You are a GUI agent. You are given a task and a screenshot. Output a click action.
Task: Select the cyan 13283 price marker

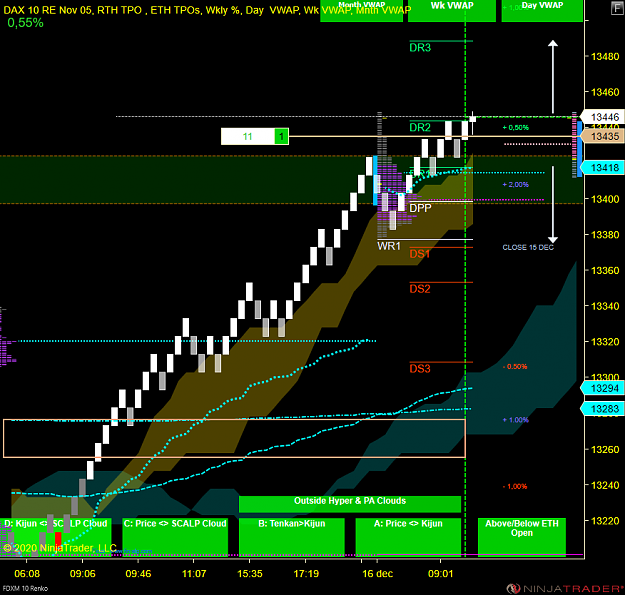click(x=602, y=409)
